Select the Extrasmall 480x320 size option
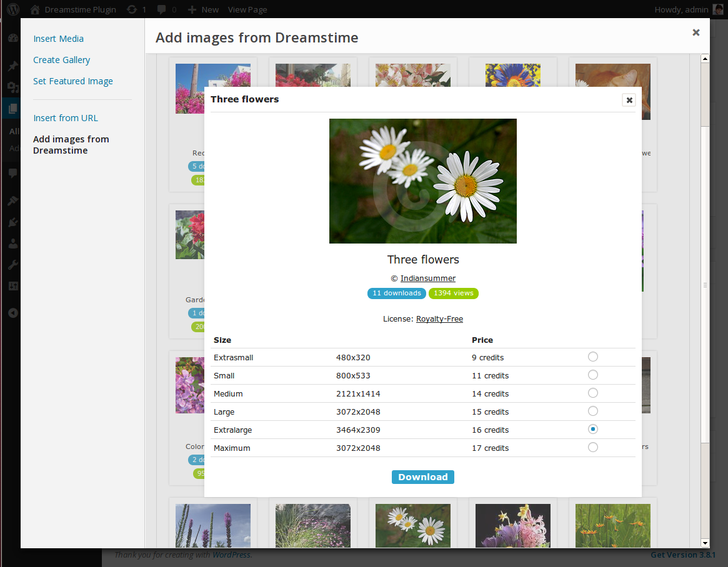728x567 pixels. tap(592, 357)
